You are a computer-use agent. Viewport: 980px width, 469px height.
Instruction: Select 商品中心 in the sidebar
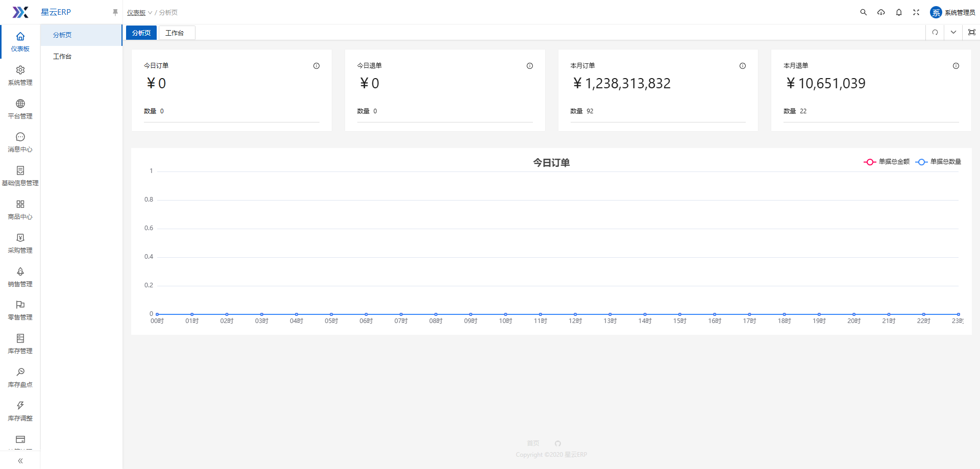click(x=20, y=210)
